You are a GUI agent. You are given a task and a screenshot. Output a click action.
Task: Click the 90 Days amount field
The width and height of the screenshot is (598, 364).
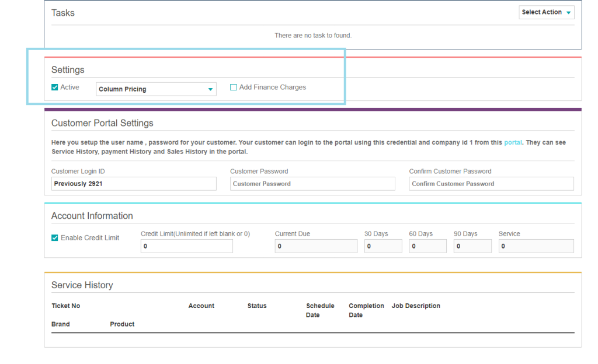472,246
